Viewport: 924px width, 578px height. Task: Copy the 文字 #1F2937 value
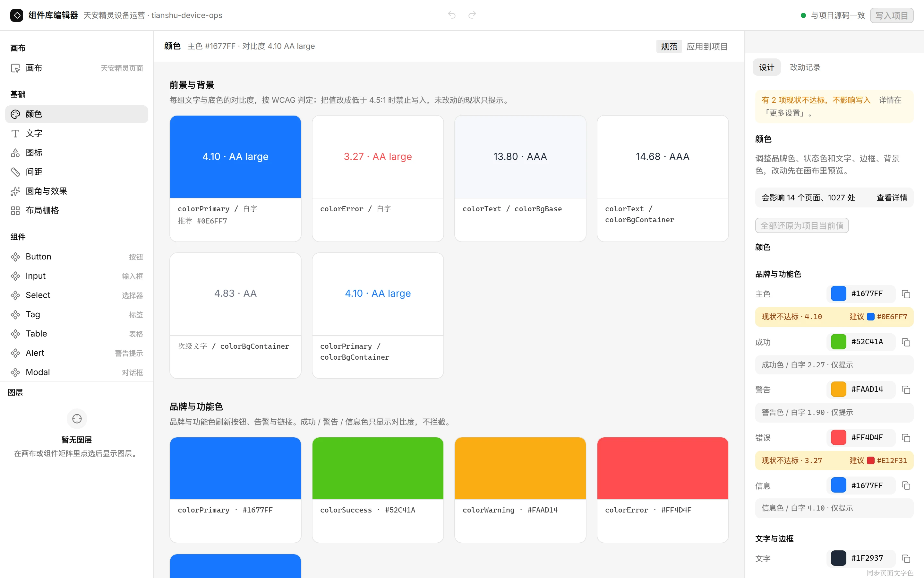[906, 558]
